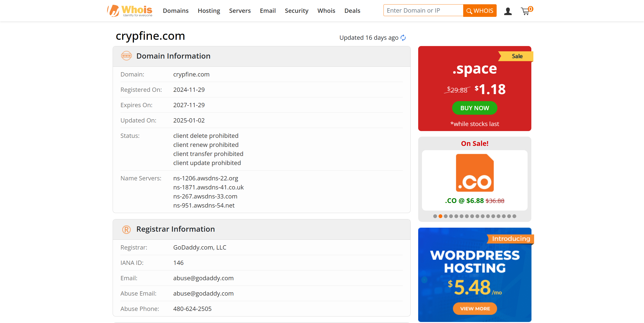Click name server ns-1871.awsdns-41.co.uk
The width and height of the screenshot is (644, 323).
[x=208, y=187]
